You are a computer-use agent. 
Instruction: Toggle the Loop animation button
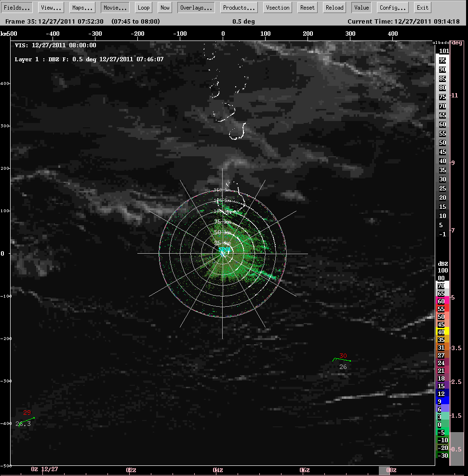tap(143, 8)
